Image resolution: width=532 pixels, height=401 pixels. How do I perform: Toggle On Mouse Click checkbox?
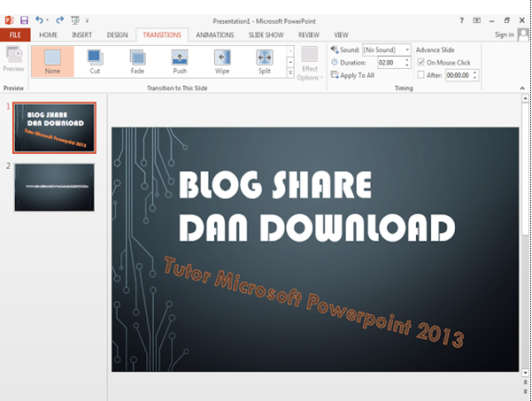pos(421,63)
